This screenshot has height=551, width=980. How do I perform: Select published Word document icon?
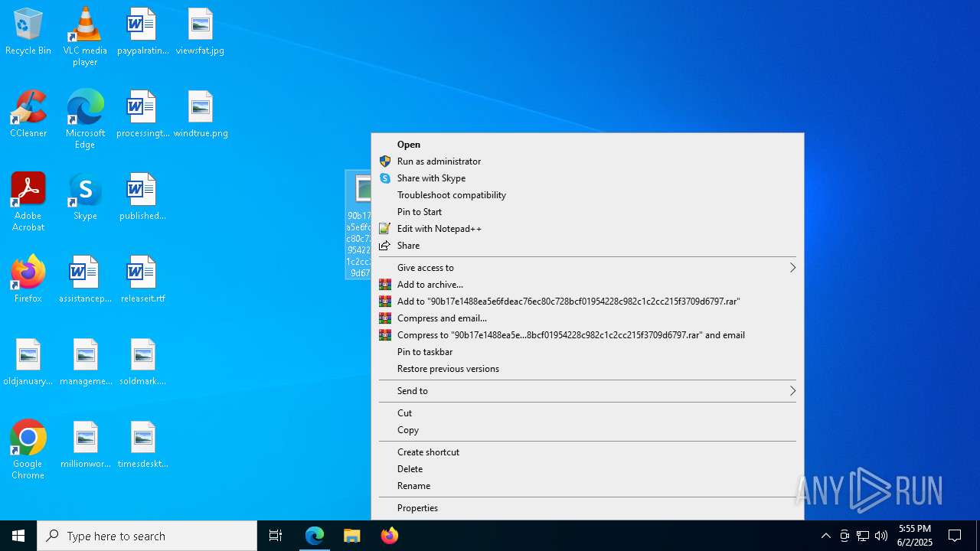142,197
